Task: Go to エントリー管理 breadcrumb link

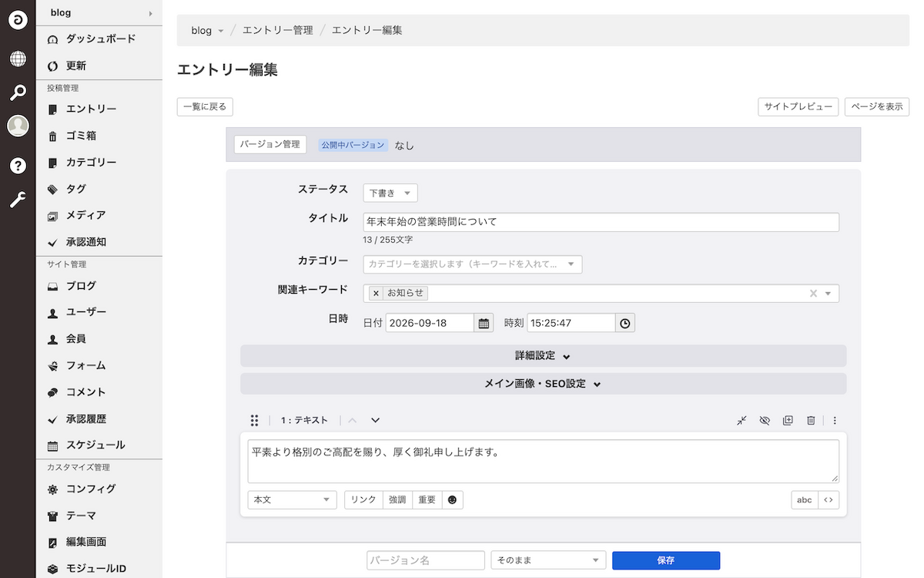Action: [278, 31]
